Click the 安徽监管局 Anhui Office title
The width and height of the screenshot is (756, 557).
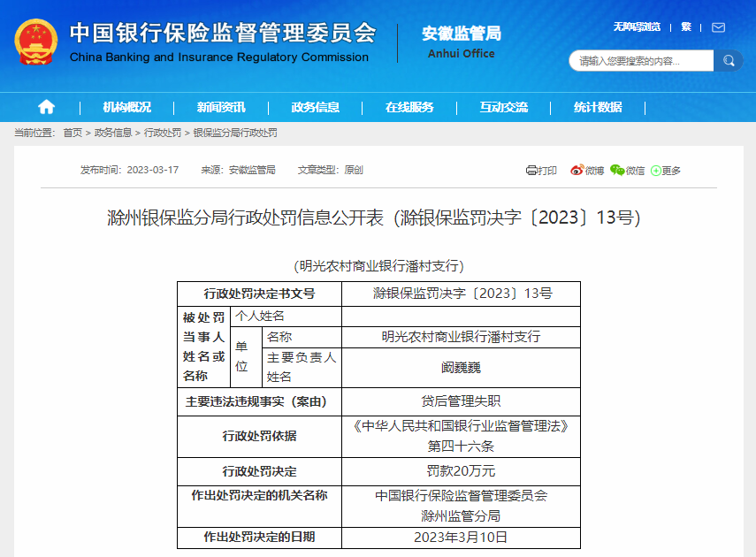click(462, 42)
